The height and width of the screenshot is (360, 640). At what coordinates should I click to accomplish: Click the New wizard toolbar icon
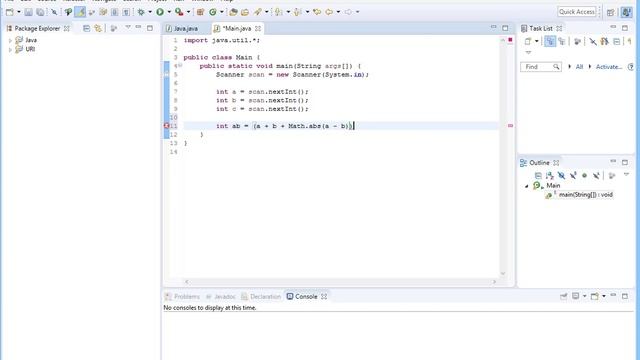click(10, 12)
